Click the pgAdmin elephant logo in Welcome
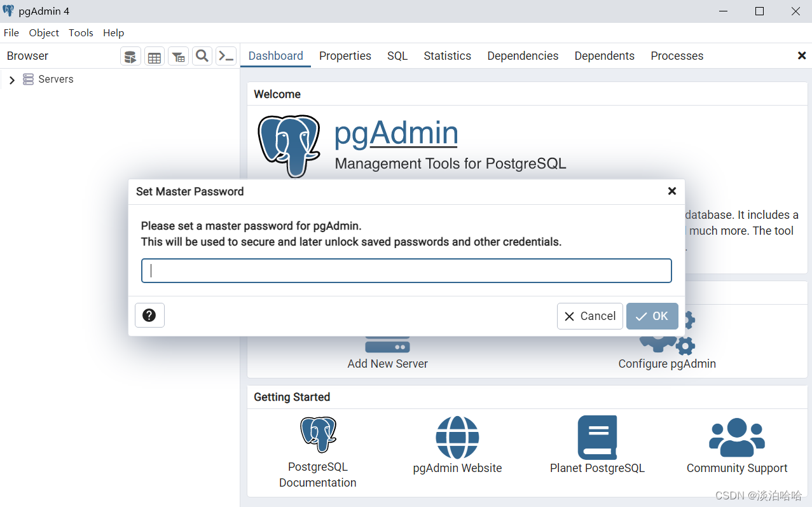The width and height of the screenshot is (812, 507). (x=289, y=146)
